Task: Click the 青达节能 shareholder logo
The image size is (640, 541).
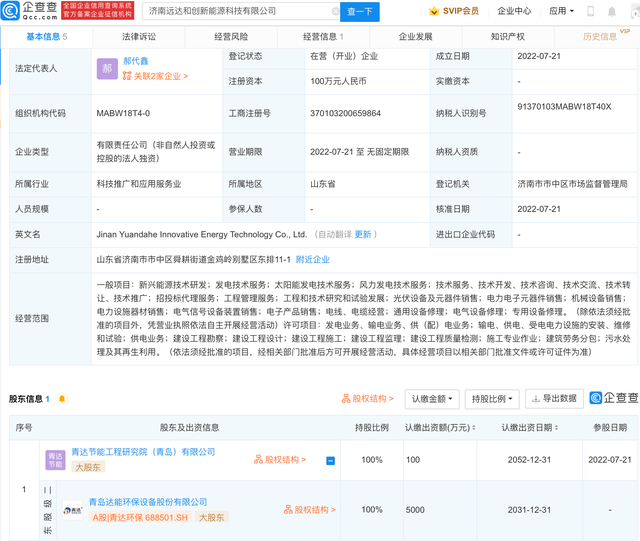Action: 56,460
